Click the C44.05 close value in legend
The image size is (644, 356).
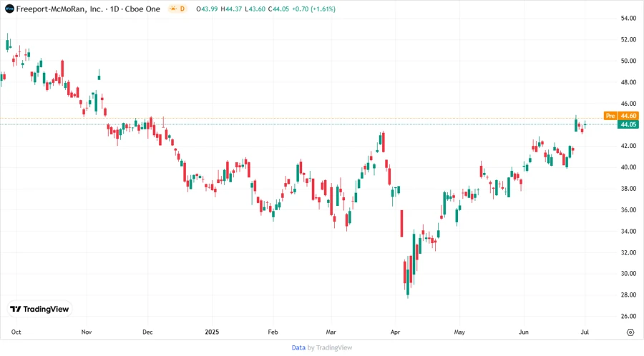click(279, 9)
